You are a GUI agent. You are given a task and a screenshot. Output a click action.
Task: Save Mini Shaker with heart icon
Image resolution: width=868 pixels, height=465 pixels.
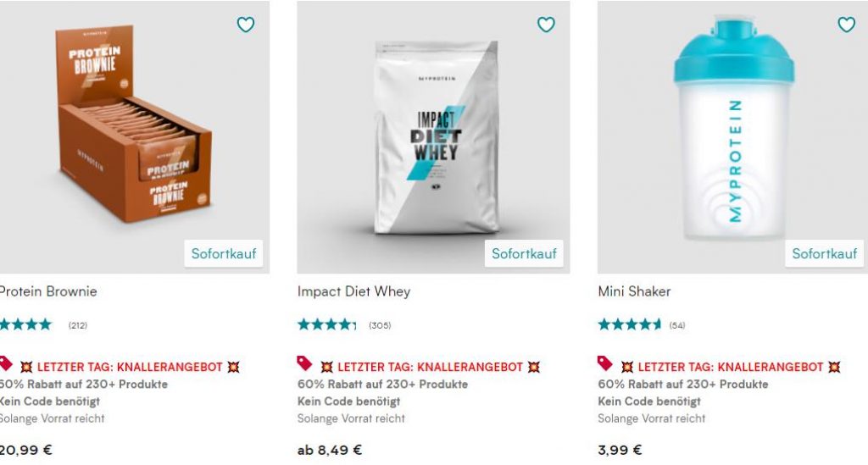847,25
